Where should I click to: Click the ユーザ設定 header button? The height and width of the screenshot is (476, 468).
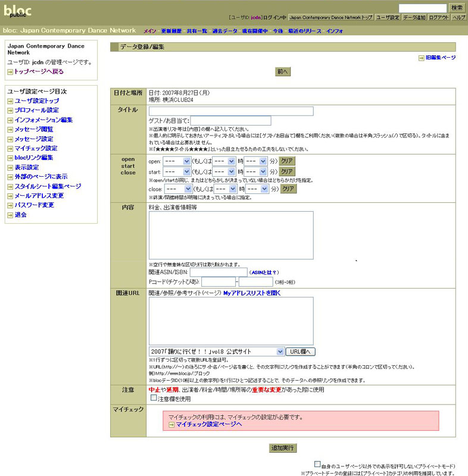[388, 18]
